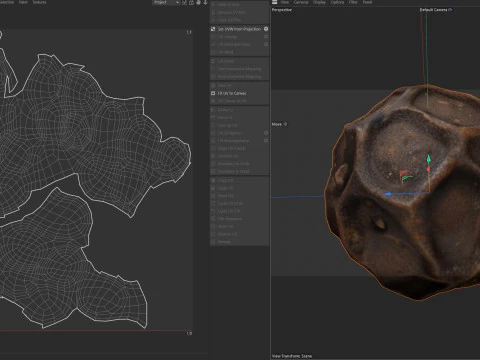
Task: Open the Textures menu in UV editor
Action: [39, 2]
